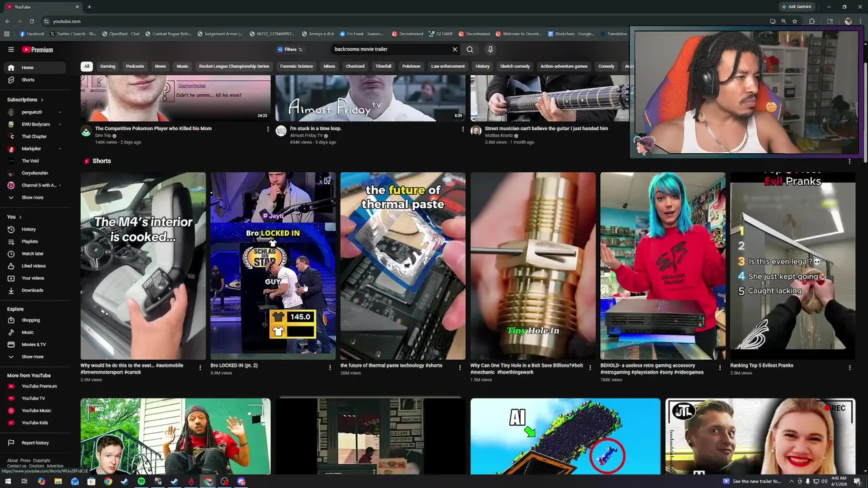Open Tiny Hole in a Bolt short
The height and width of the screenshot is (488, 868).
pyautogui.click(x=533, y=266)
